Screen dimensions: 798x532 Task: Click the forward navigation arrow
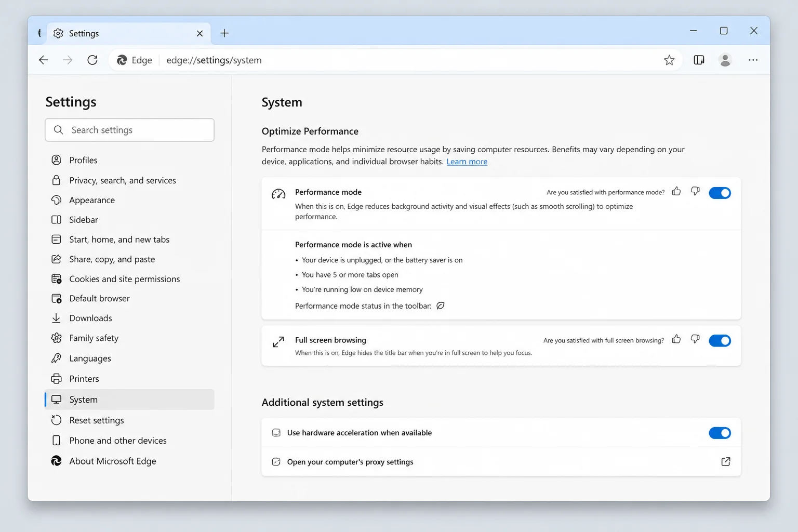68,60
